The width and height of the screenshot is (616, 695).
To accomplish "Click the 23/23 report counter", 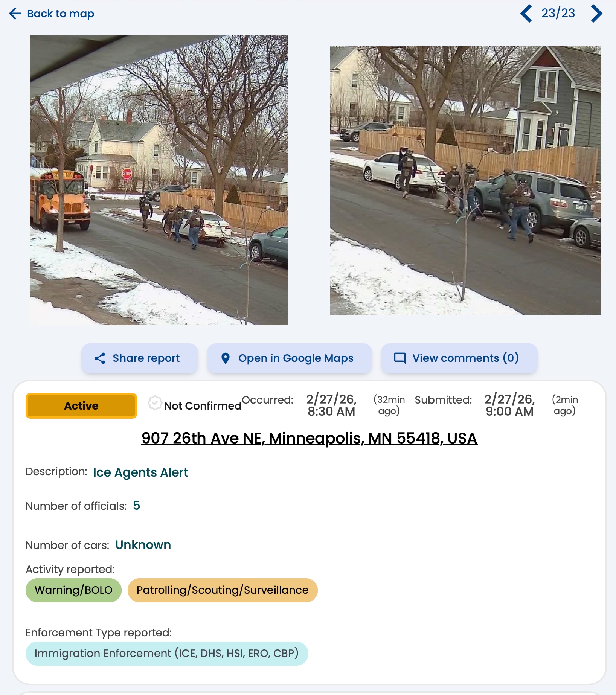I will [x=558, y=14].
